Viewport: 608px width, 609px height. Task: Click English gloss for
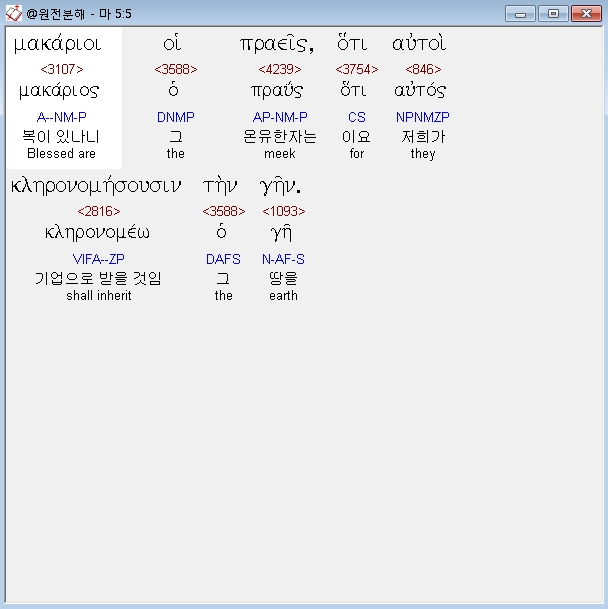(x=357, y=154)
